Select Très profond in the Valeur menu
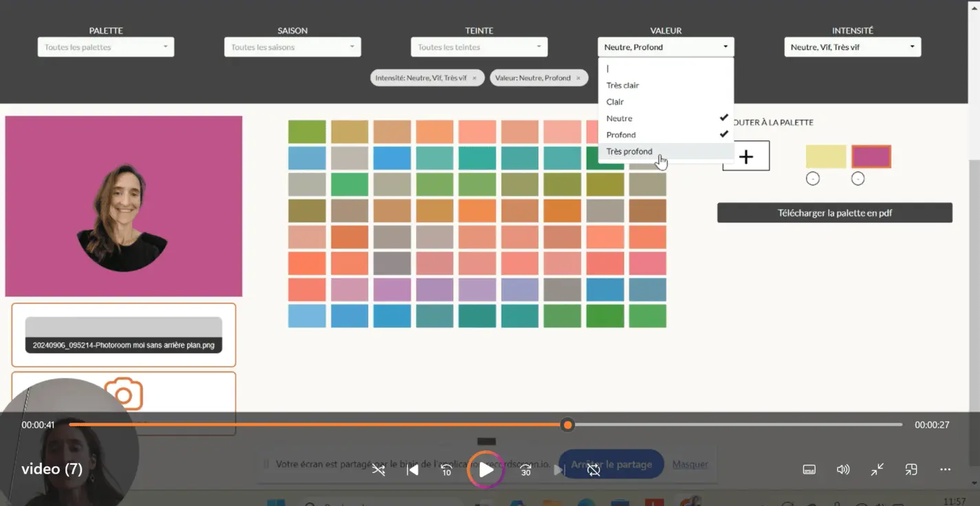980x506 pixels. click(629, 151)
